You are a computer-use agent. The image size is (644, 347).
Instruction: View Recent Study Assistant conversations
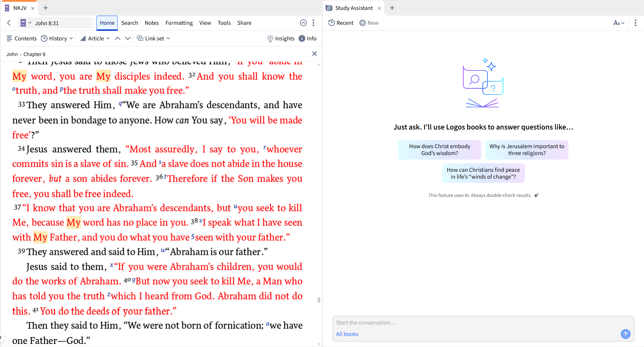(x=340, y=23)
